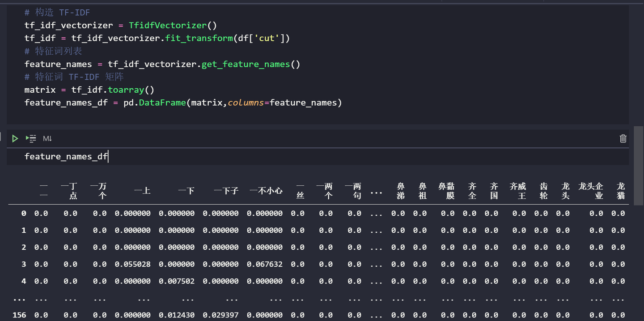Click the column header 鼻涕
This screenshot has height=321, width=644.
click(401, 191)
